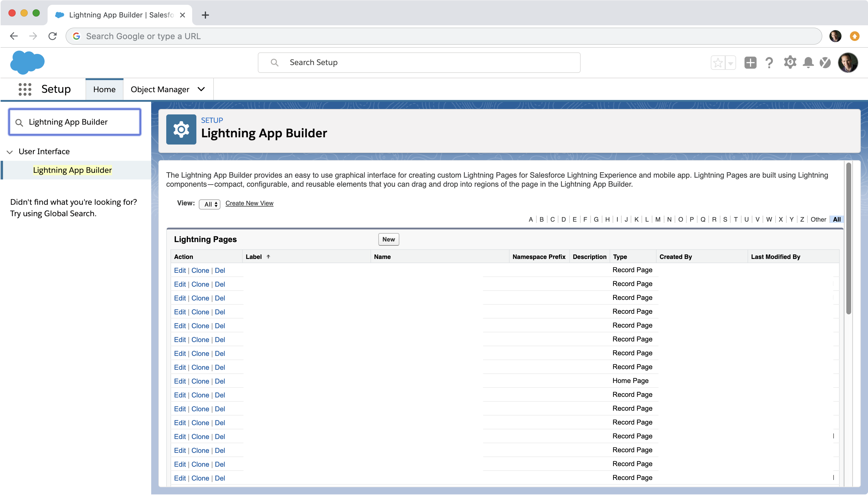Open the favorites list dropdown arrow
This screenshot has height=495, width=868.
coord(730,63)
